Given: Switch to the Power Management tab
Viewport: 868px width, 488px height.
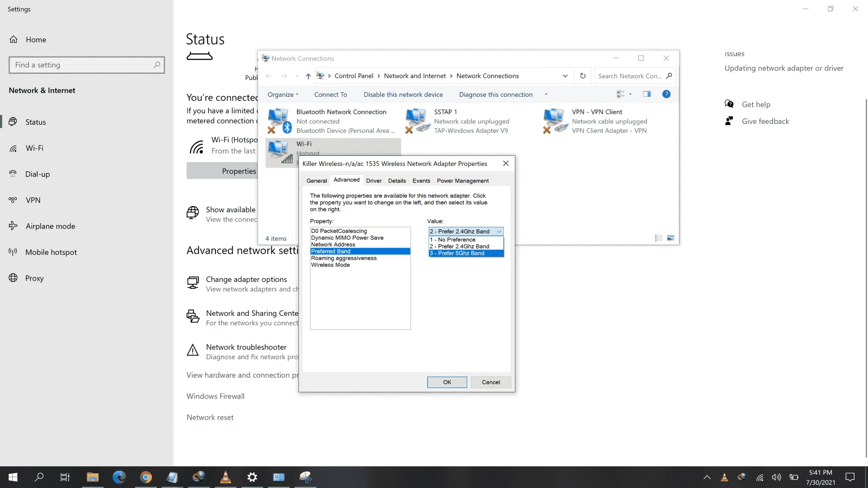Looking at the screenshot, I should click(x=463, y=181).
